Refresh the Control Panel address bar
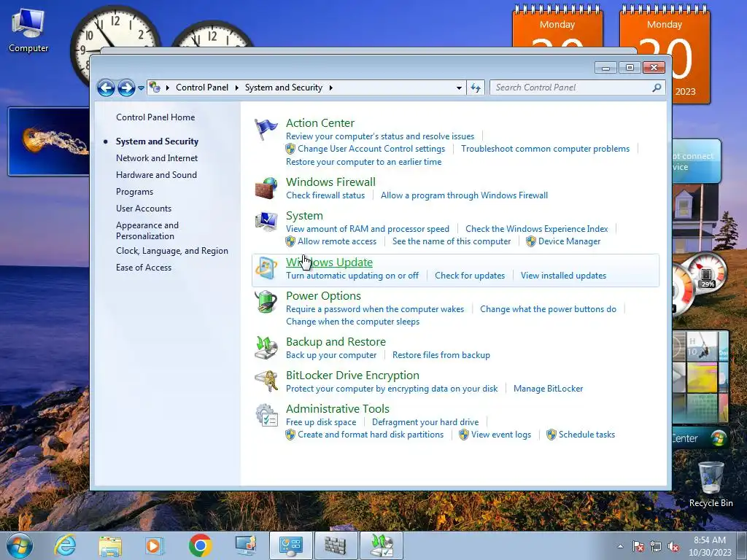Image resolution: width=747 pixels, height=560 pixels. pyautogui.click(x=476, y=87)
